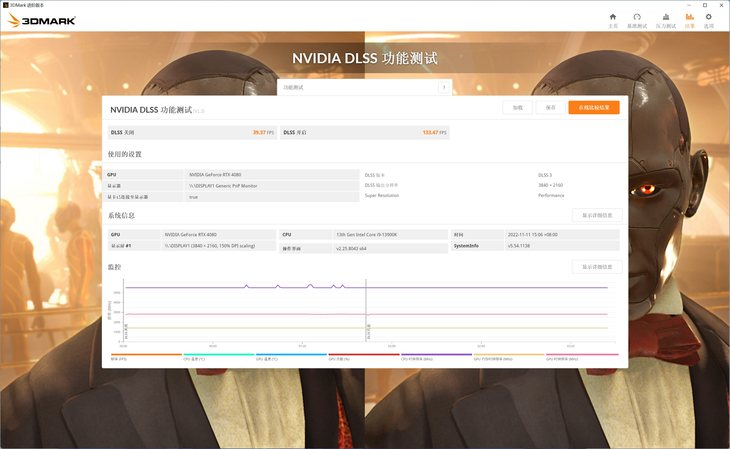
Task: Click the Performance mode value
Action: (551, 196)
